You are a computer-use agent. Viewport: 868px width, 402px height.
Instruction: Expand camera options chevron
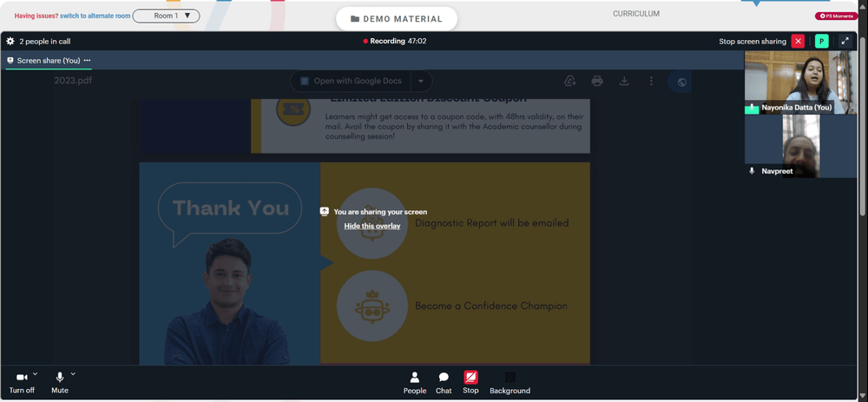[x=36, y=373]
